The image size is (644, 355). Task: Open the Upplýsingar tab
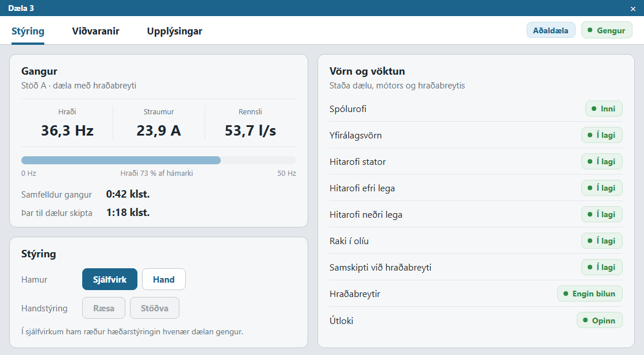tap(175, 31)
